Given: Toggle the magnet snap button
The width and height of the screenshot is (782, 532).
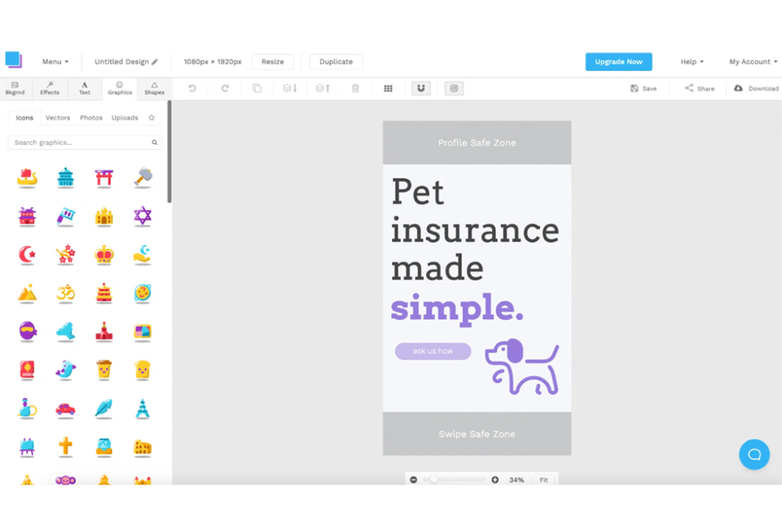Looking at the screenshot, I should (x=421, y=89).
